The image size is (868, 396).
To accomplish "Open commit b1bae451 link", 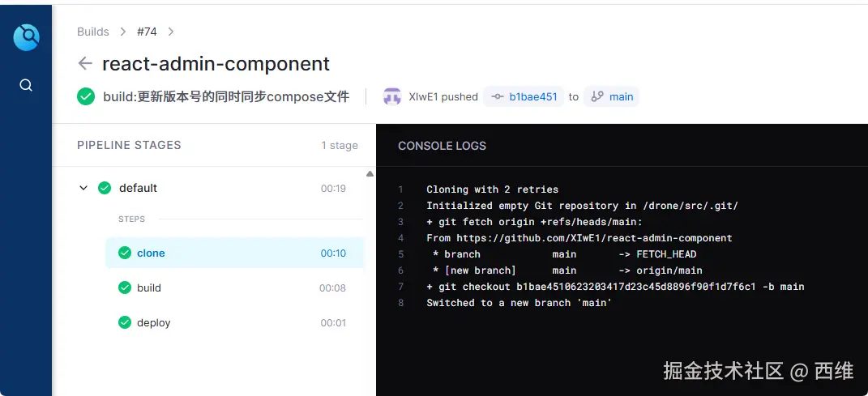I will [x=533, y=96].
